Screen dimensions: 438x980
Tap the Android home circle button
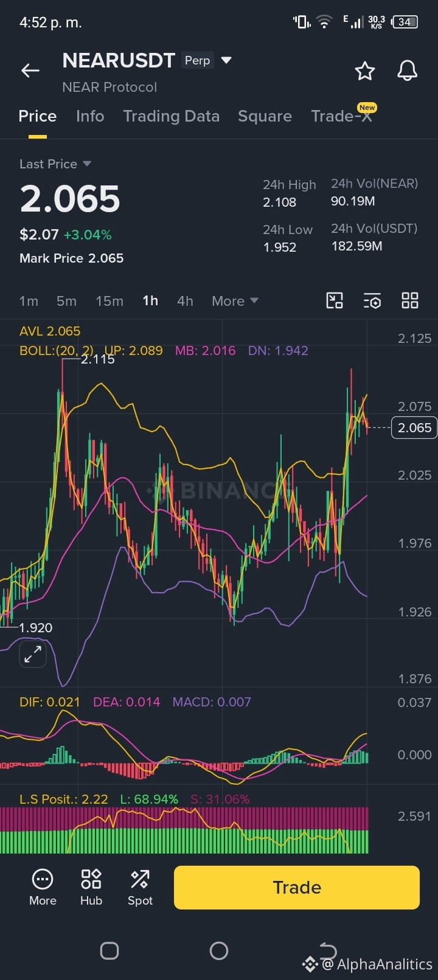[x=219, y=951]
